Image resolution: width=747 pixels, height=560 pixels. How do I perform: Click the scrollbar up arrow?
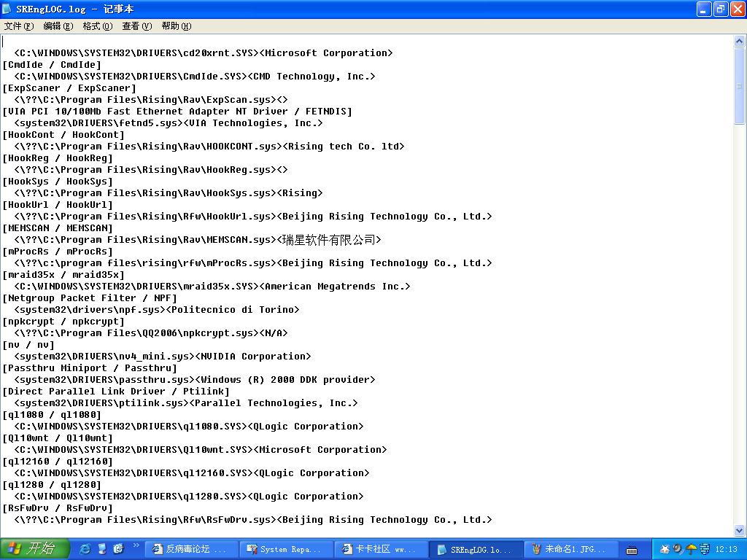pos(739,41)
